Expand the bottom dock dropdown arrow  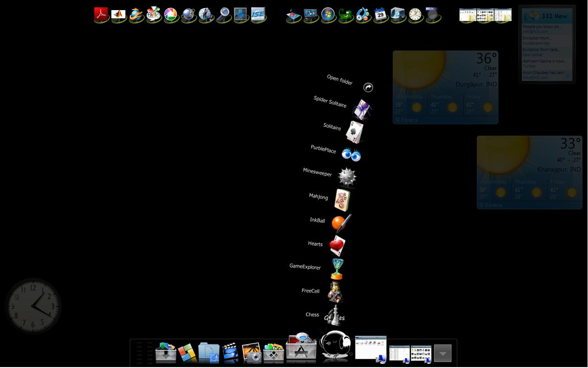point(443,353)
